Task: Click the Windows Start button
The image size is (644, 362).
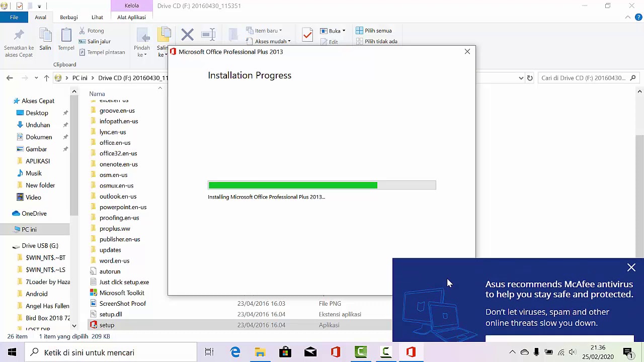Action: pyautogui.click(x=12, y=352)
